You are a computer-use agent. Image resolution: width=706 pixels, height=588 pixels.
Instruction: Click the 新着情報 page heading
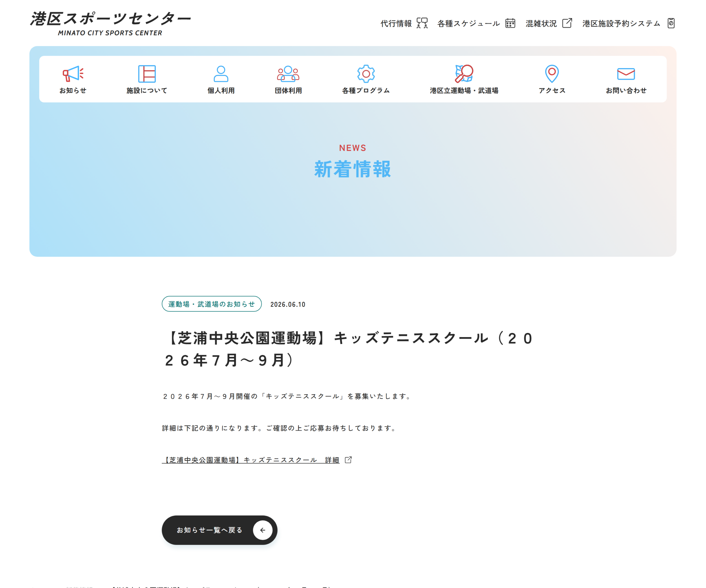pyautogui.click(x=353, y=169)
